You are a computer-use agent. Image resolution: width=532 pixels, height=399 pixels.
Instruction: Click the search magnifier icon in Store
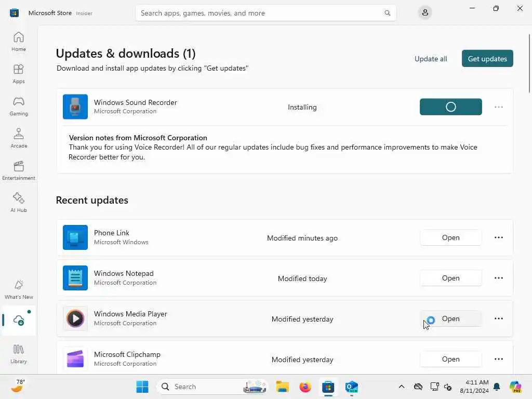tap(387, 13)
